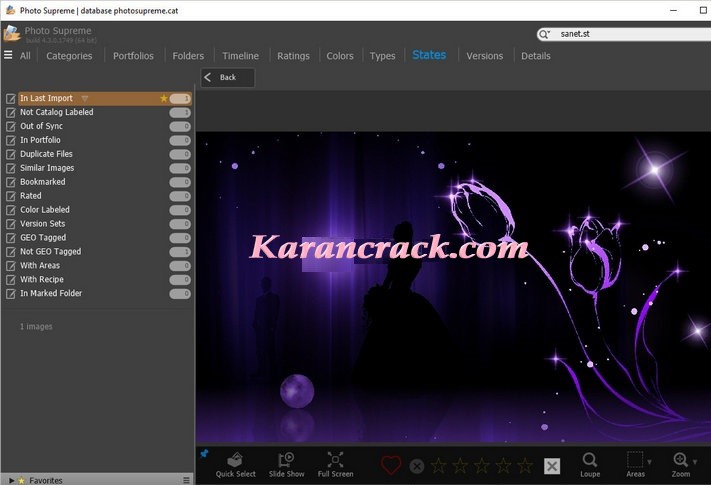Screen dimensions: 711x485
Task: Set rating to three stars
Action: (x=482, y=466)
